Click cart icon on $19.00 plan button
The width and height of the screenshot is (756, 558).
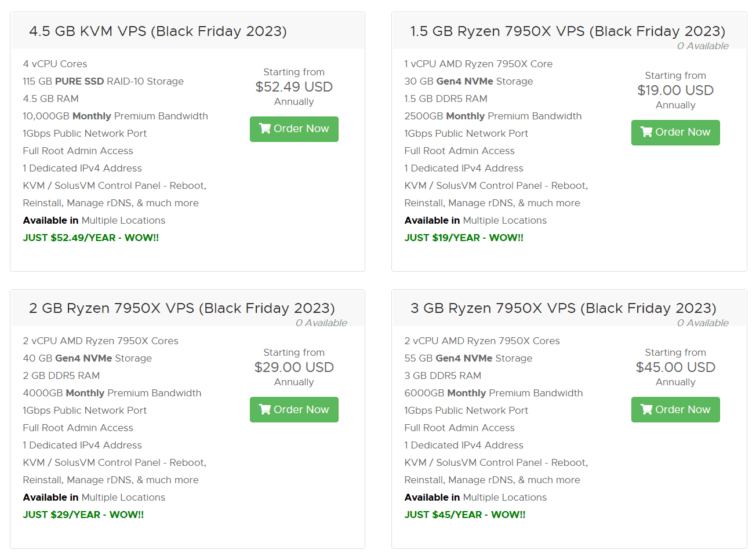point(646,132)
